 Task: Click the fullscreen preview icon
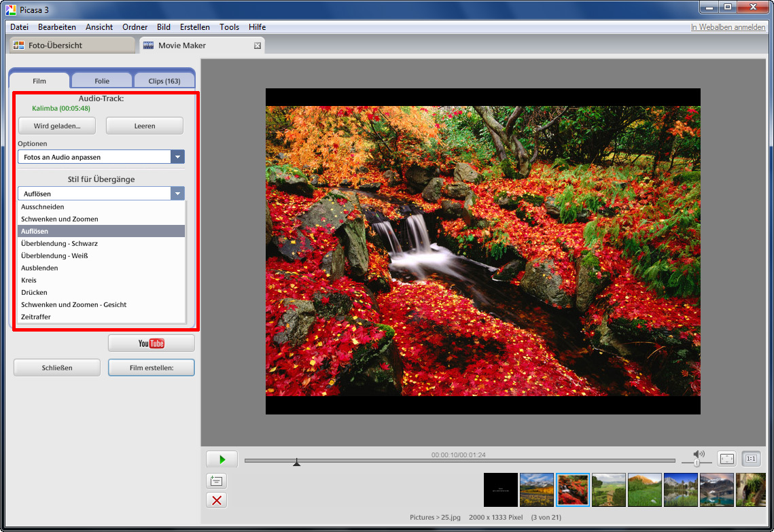[726, 459]
